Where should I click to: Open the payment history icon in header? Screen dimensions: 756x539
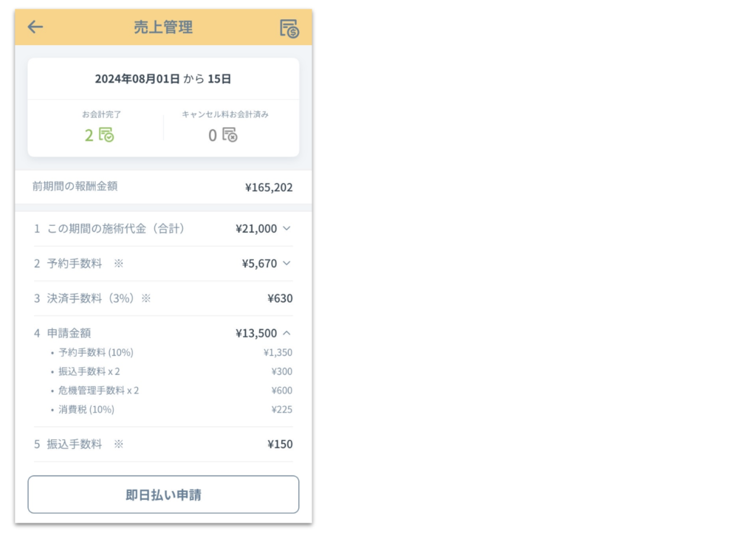pyautogui.click(x=289, y=28)
